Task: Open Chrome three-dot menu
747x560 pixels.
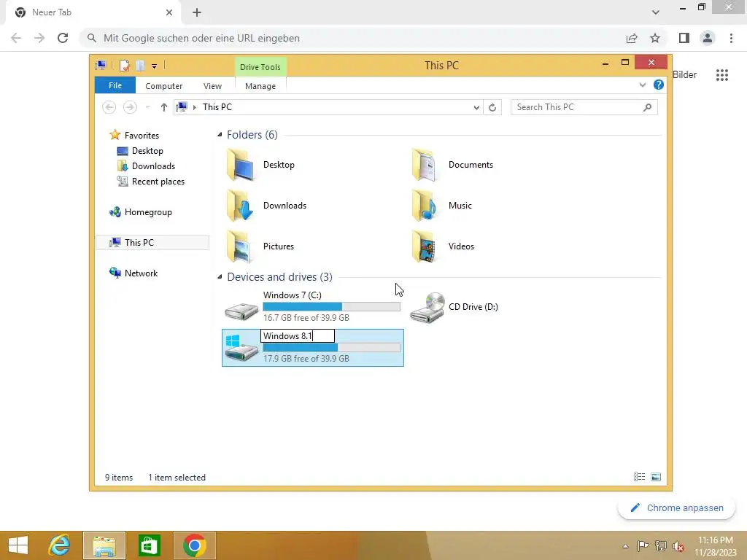Action: coord(731,38)
